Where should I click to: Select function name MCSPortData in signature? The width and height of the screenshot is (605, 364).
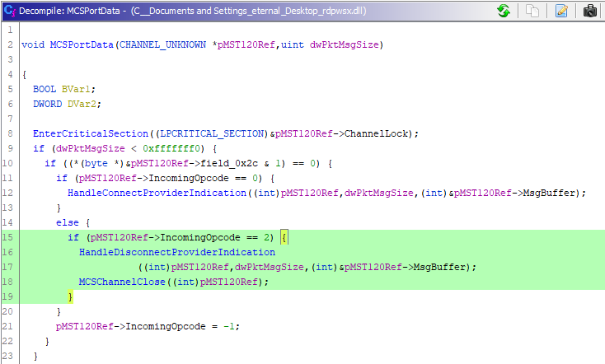[82, 44]
